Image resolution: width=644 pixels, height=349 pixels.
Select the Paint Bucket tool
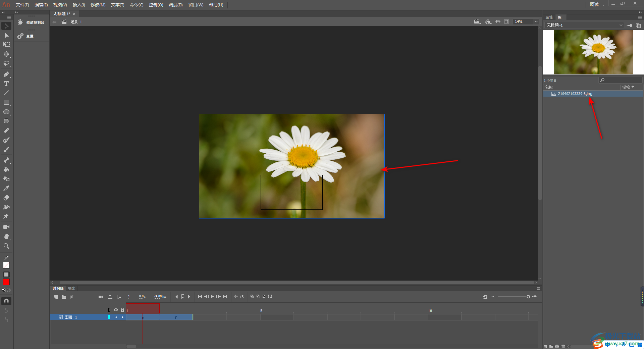coord(6,169)
